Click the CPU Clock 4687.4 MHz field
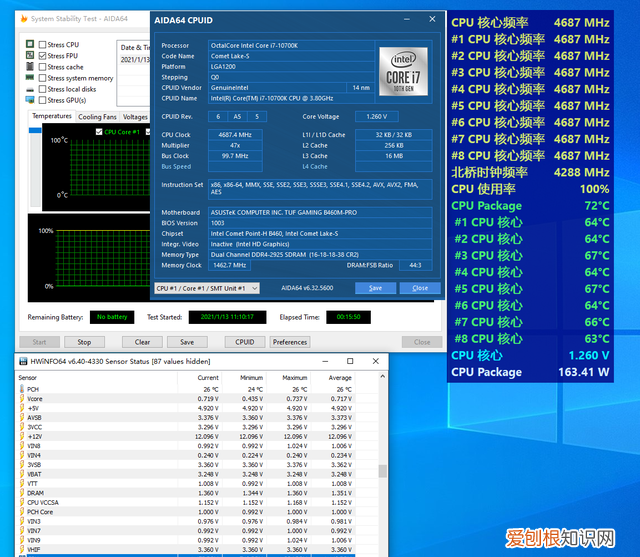This screenshot has width=640, height=557. point(235,135)
